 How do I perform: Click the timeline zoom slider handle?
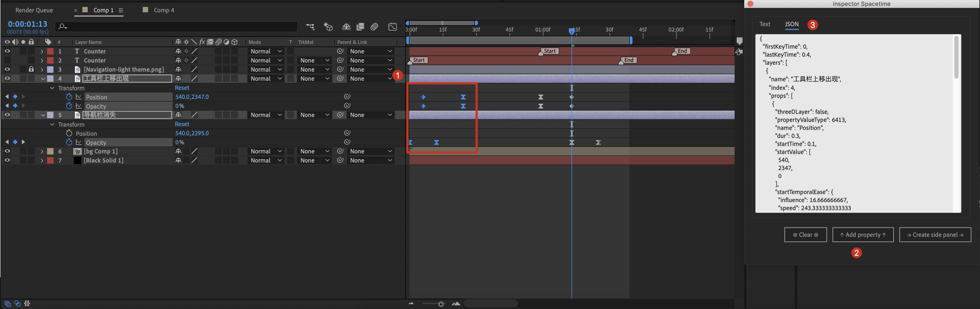click(x=441, y=304)
